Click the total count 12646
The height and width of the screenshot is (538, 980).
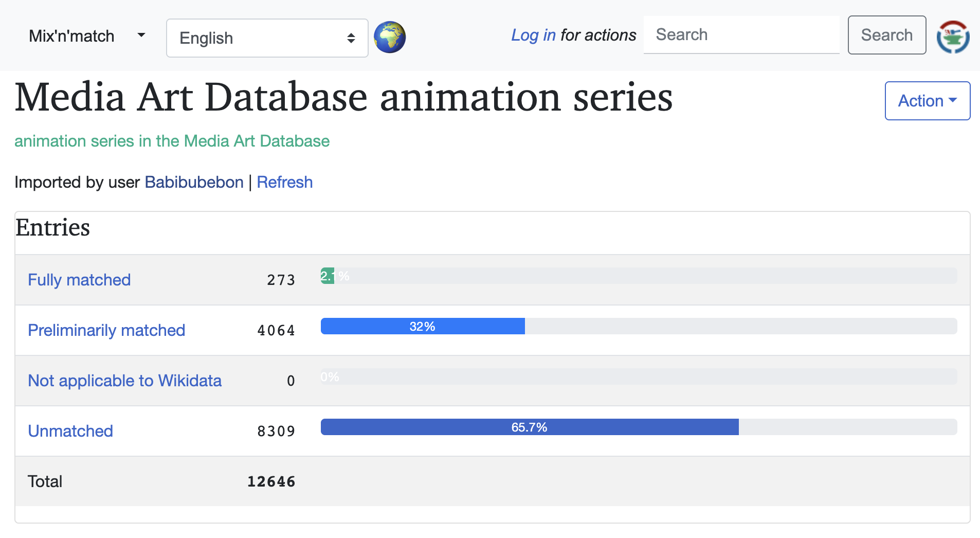271,481
